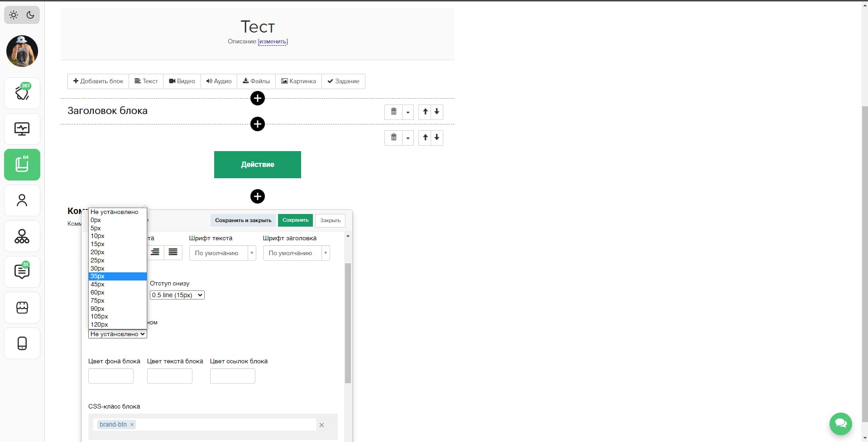Open the users sidebar icon
868x442 pixels.
click(22, 200)
